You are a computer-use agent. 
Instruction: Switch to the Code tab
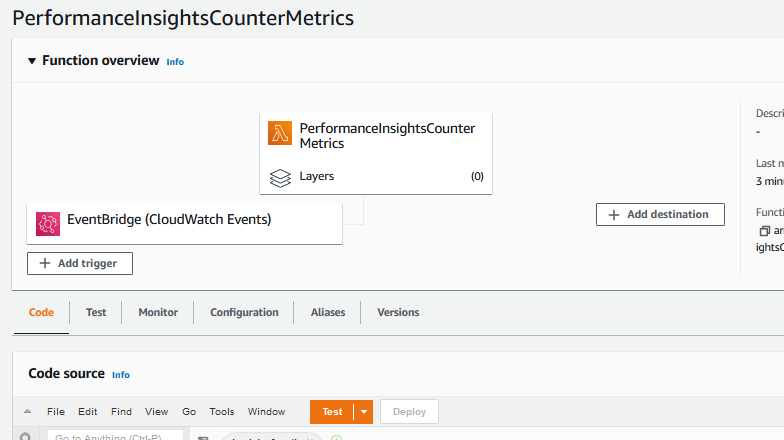coord(41,312)
